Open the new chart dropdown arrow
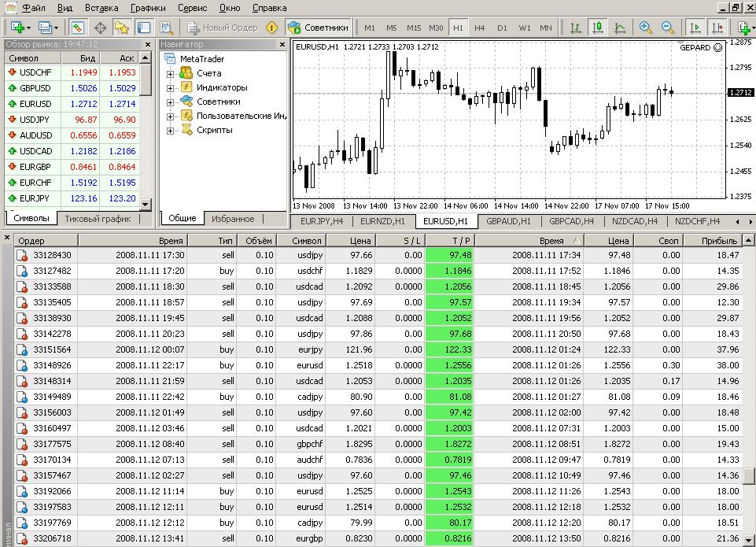This screenshot has height=547, width=756. 28,28
